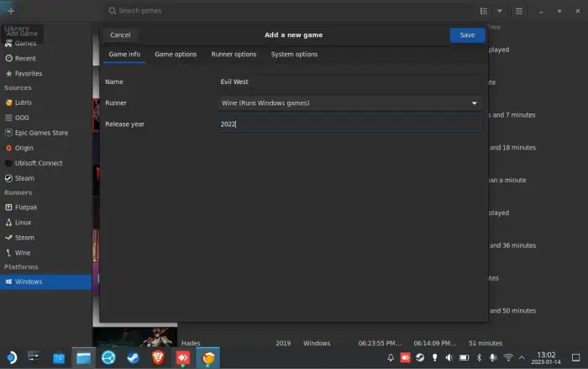Click the microphone tray icon
This screenshot has width=588, height=369.
click(493, 358)
